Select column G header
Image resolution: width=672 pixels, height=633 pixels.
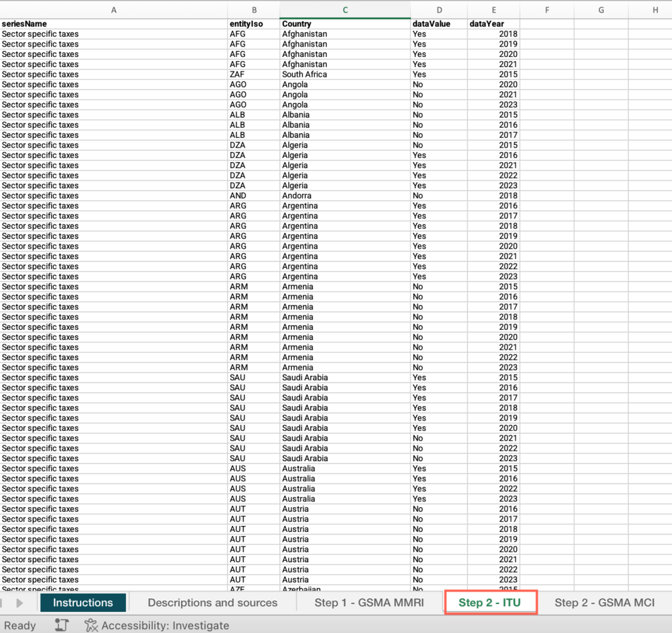(601, 10)
